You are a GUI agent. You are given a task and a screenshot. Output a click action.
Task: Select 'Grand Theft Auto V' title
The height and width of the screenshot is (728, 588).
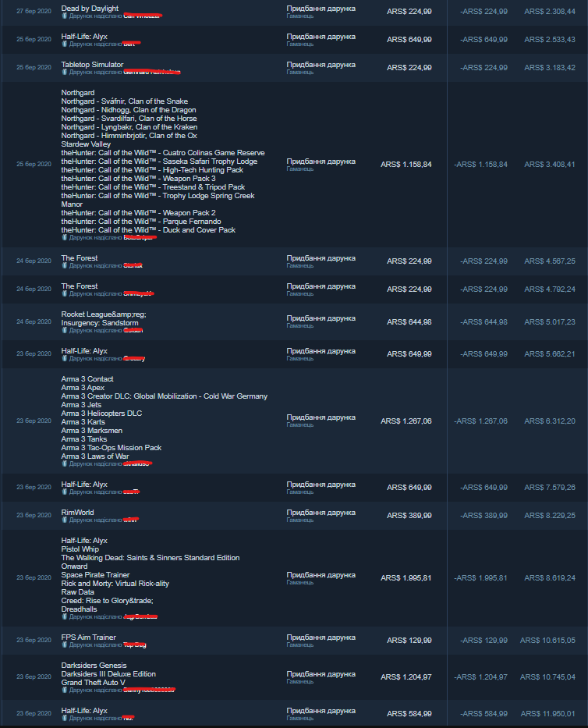click(94, 683)
